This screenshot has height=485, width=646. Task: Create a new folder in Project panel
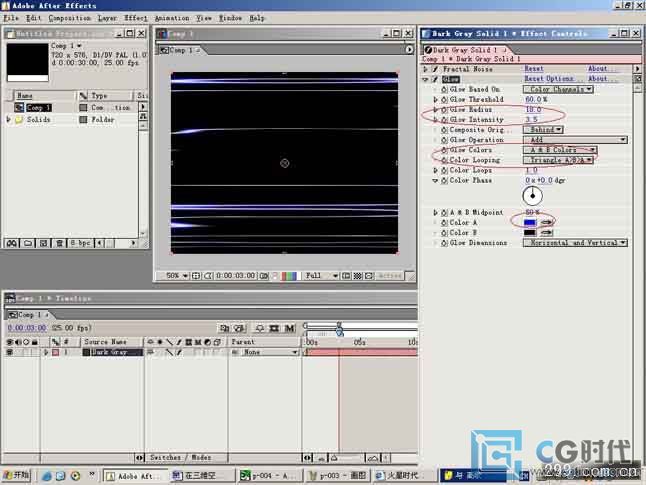pyautogui.click(x=28, y=243)
